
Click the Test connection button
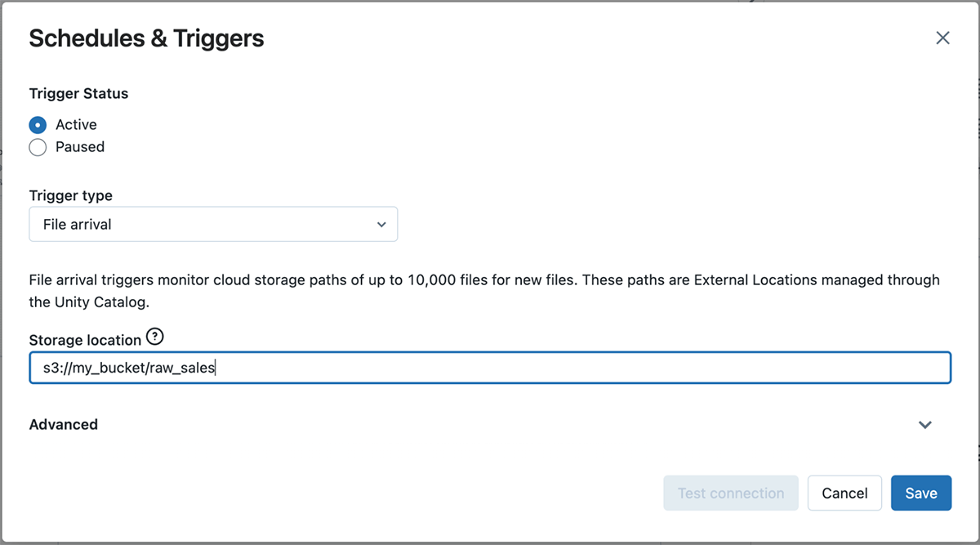click(730, 494)
